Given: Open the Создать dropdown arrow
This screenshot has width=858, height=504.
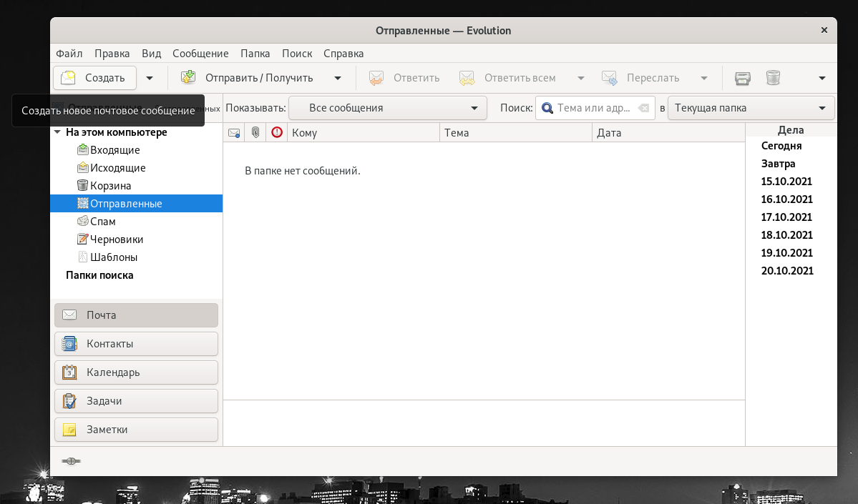Looking at the screenshot, I should 150,78.
